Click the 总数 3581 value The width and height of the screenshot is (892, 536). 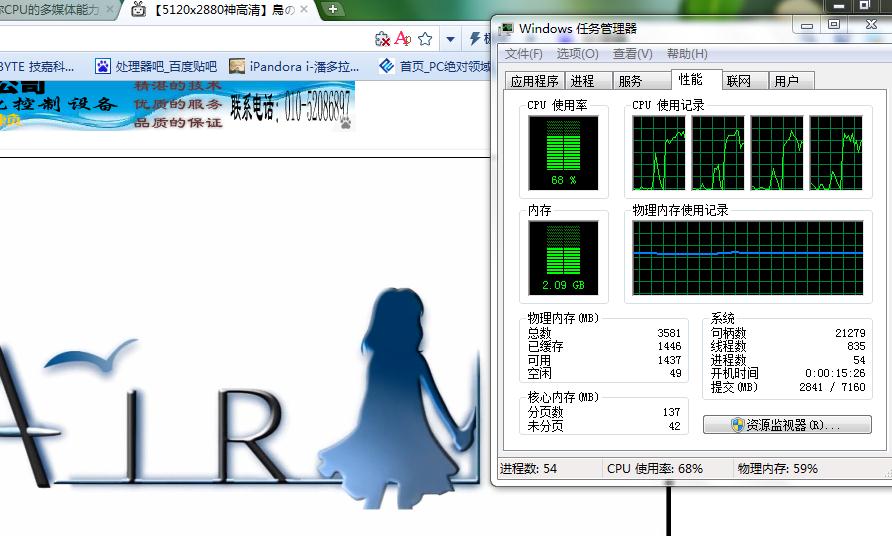coord(669,333)
